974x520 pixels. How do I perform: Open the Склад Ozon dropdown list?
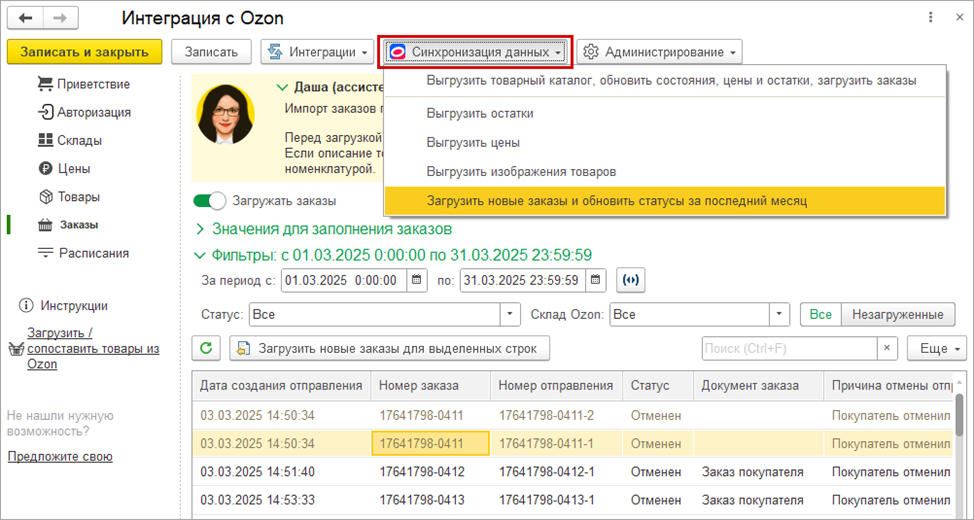(x=780, y=314)
